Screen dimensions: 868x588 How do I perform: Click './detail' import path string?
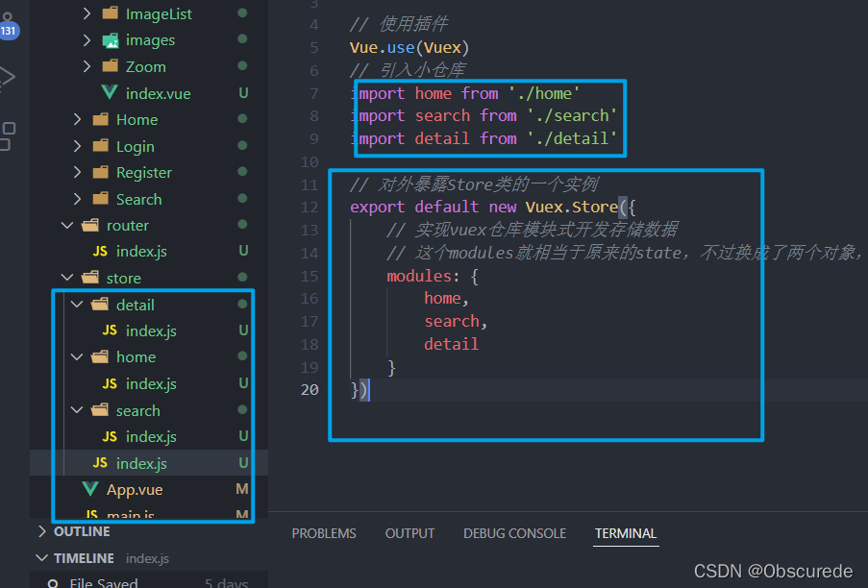572,138
